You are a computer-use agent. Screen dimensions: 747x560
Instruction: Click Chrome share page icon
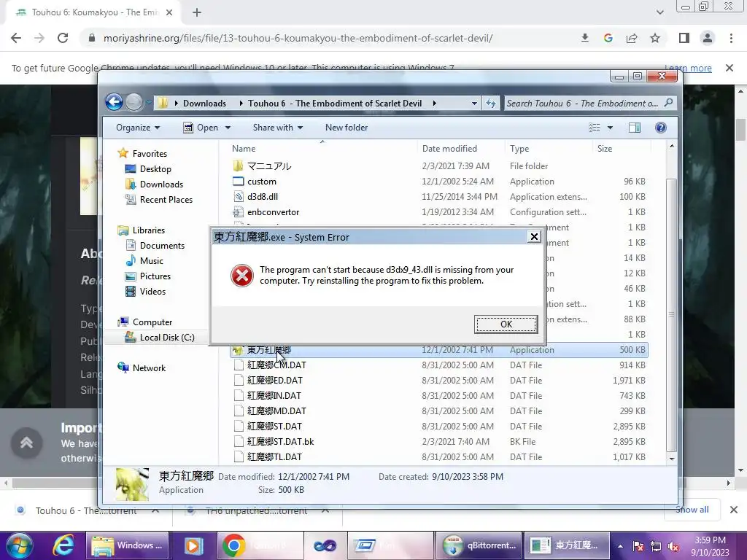(x=632, y=38)
